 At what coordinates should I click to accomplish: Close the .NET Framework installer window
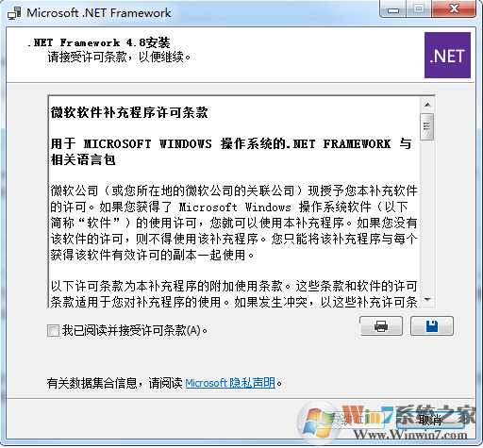pyautogui.click(x=454, y=9)
